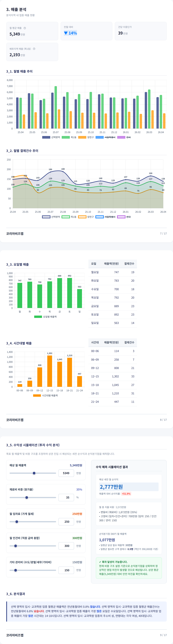This screenshot has width=173, height=644.
Task: Click the 배후지역 매출 value 2,193 만원
Action: (17, 55)
